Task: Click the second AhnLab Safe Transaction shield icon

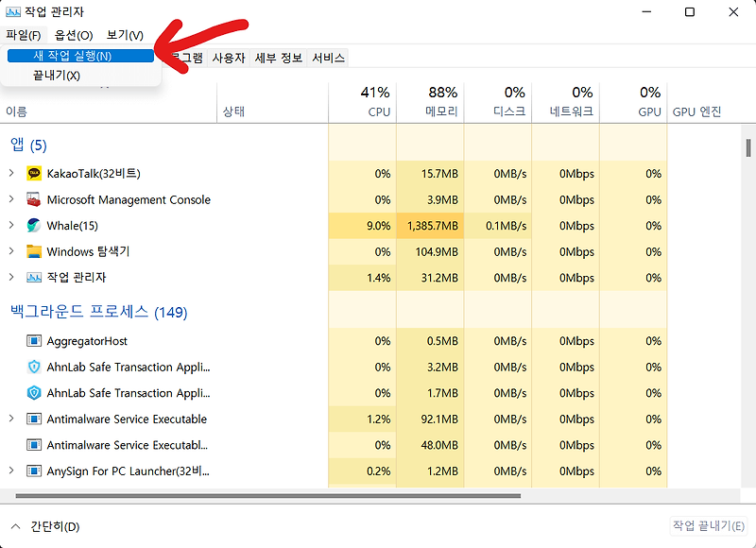Action: pos(34,393)
